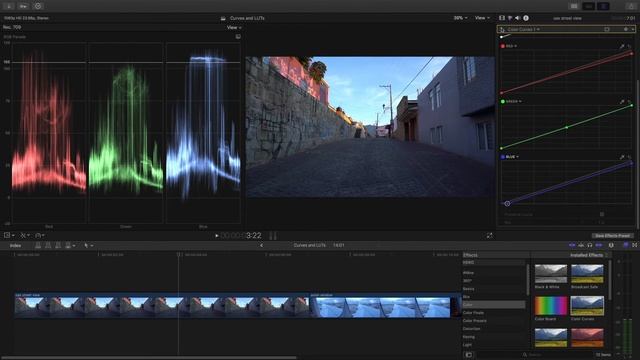Click the blue curve eyedropper
This screenshot has height=360, width=640.
tap(622, 157)
